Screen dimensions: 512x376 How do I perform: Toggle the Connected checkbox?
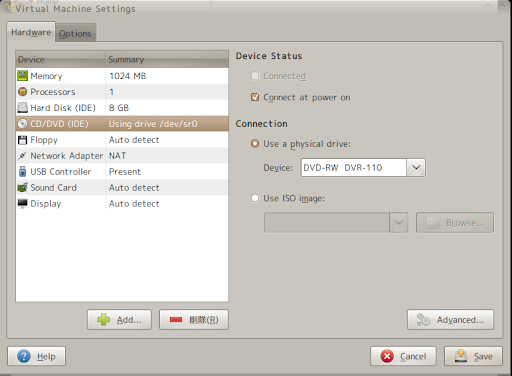(255, 76)
